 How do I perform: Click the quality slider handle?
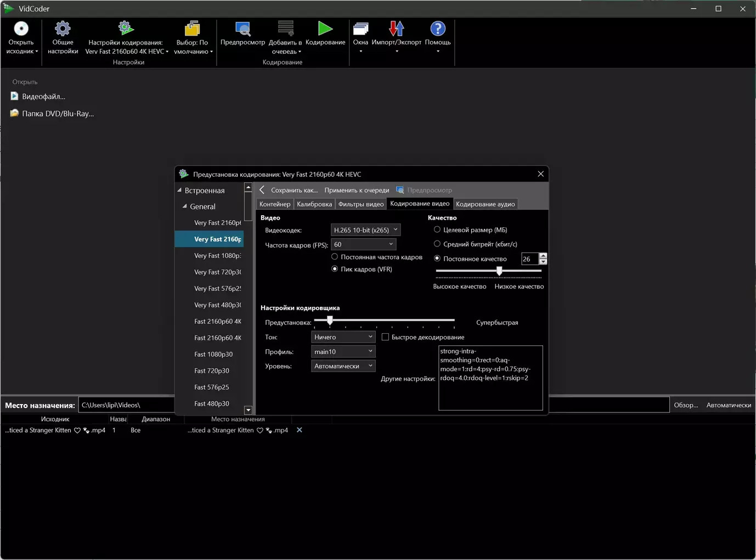(x=499, y=271)
